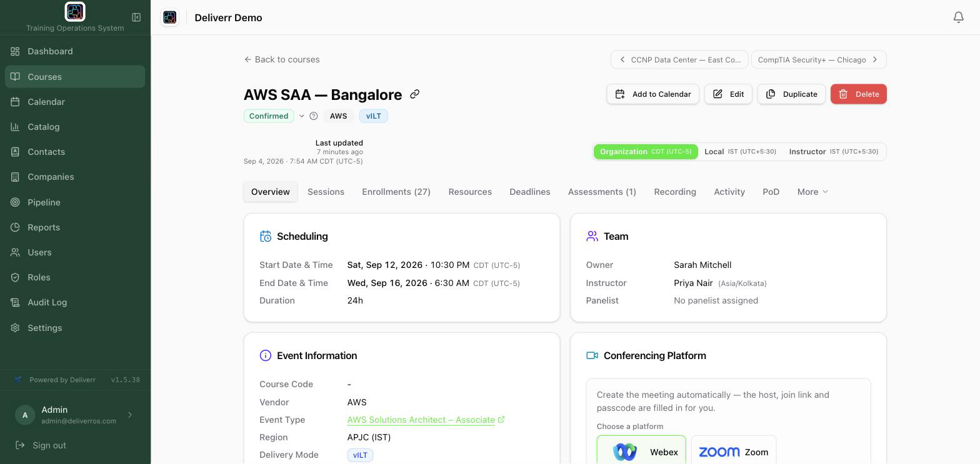Copy course link beside AWS SAA title
Screen dimensions: 980x464
(x=414, y=94)
